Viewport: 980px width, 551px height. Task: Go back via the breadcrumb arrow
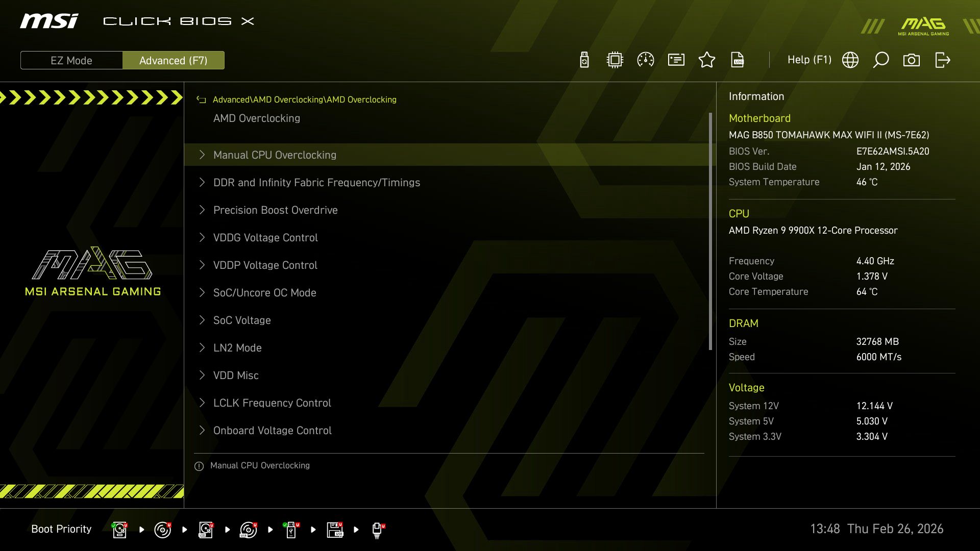click(201, 99)
